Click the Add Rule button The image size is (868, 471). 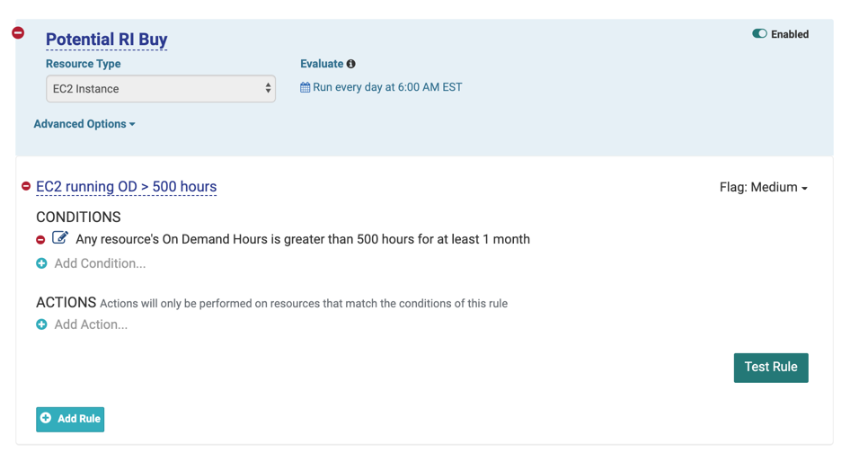pos(70,419)
